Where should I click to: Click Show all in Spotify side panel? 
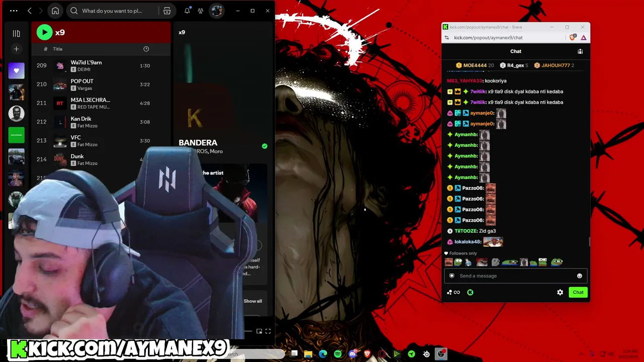click(x=253, y=301)
